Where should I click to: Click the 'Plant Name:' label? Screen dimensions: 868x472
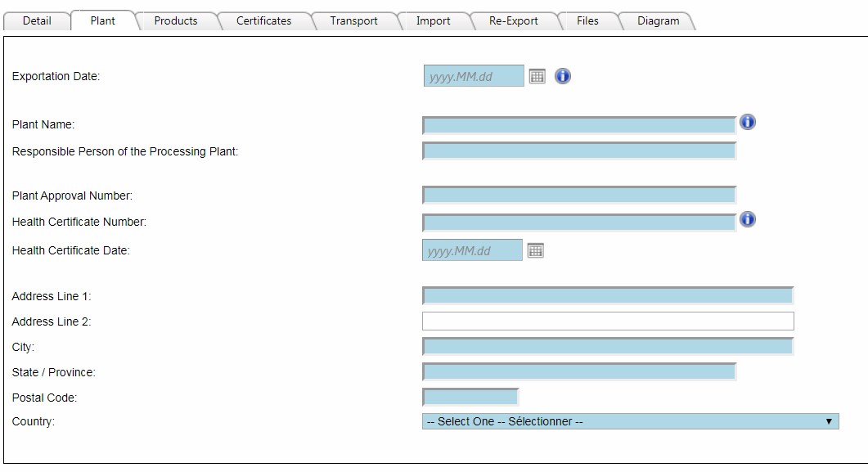(43, 124)
